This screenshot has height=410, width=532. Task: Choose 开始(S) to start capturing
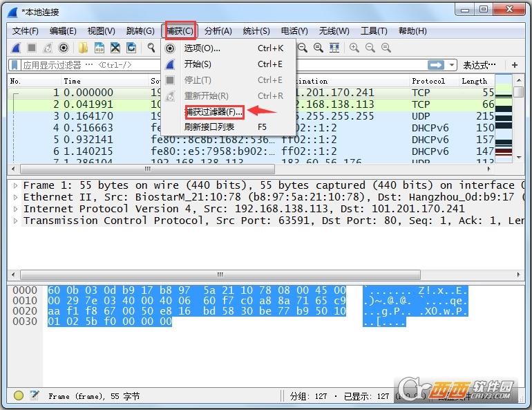click(228, 64)
